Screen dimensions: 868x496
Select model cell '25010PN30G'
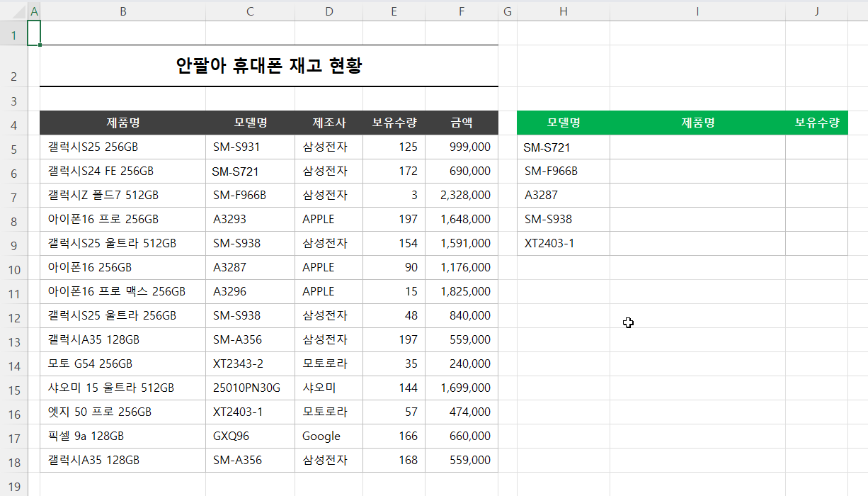pyautogui.click(x=250, y=388)
